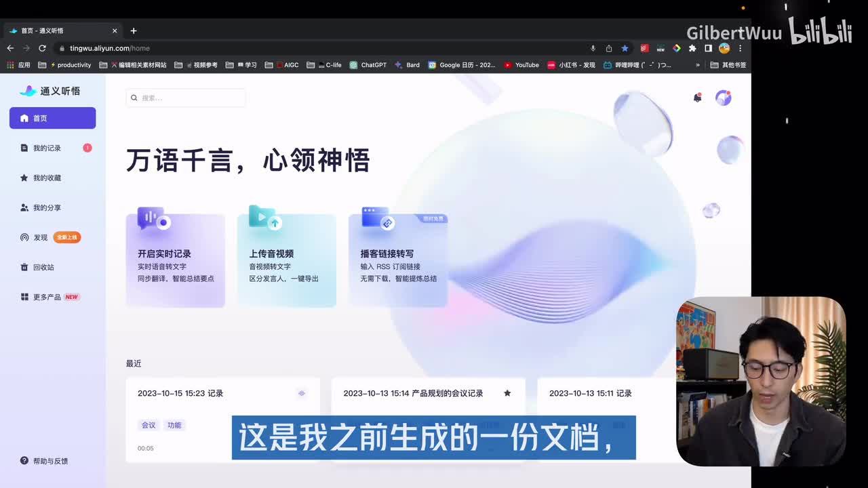This screenshot has height=488, width=868.
Task: Open 帮助与反馈 link
Action: pos(50,461)
